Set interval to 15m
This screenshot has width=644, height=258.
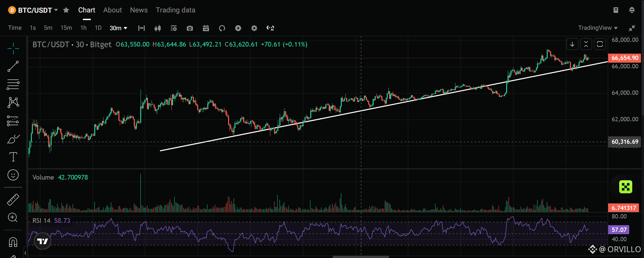coord(66,28)
